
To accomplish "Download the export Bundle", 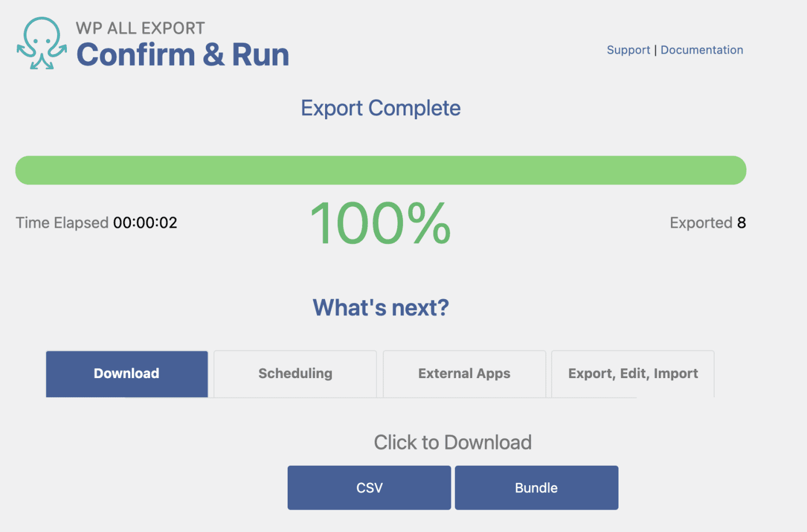I will pyautogui.click(x=536, y=488).
